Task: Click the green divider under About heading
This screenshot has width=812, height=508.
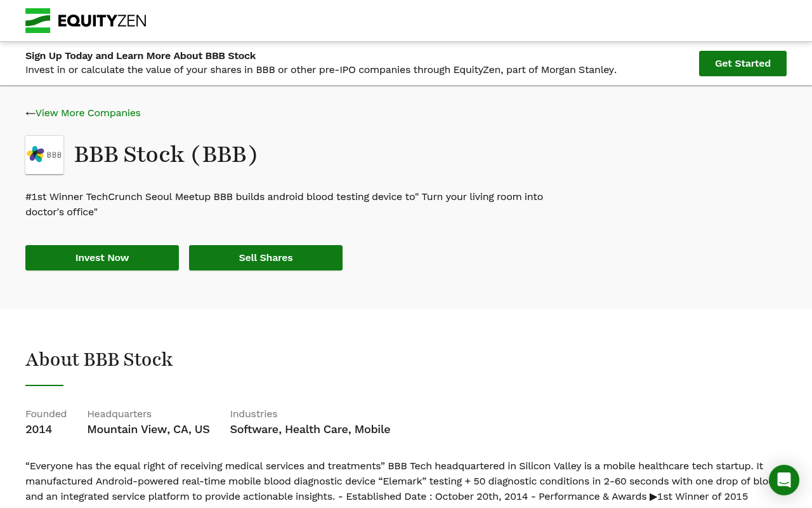Action: coord(44,385)
